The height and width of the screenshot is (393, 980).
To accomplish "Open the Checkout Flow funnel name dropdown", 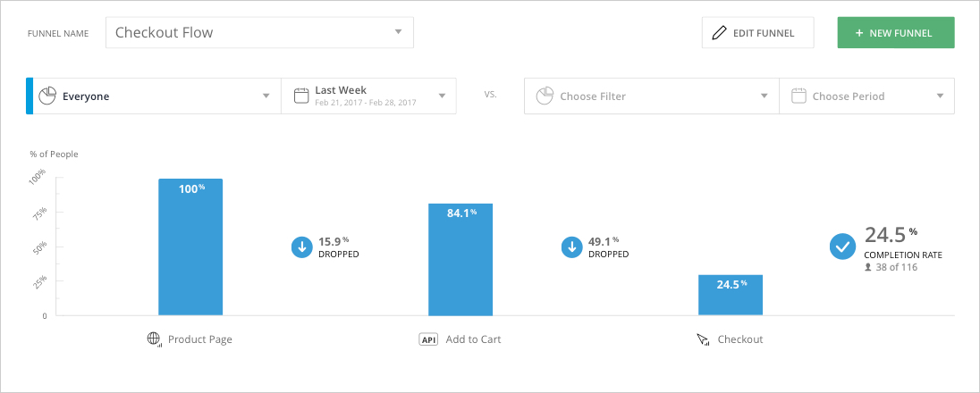I will coord(259,32).
